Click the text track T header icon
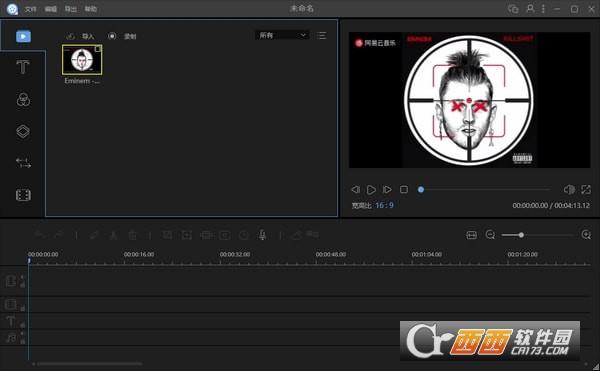 tap(10, 321)
